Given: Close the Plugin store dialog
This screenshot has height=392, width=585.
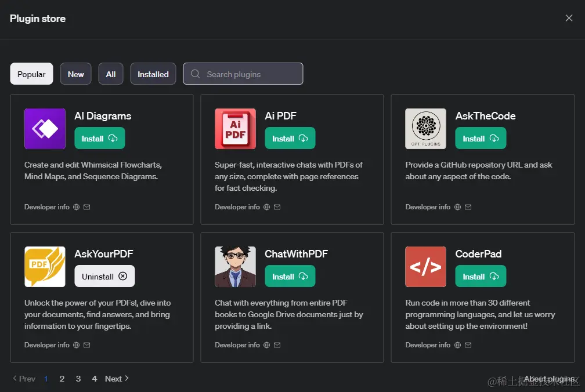Looking at the screenshot, I should 569,18.
